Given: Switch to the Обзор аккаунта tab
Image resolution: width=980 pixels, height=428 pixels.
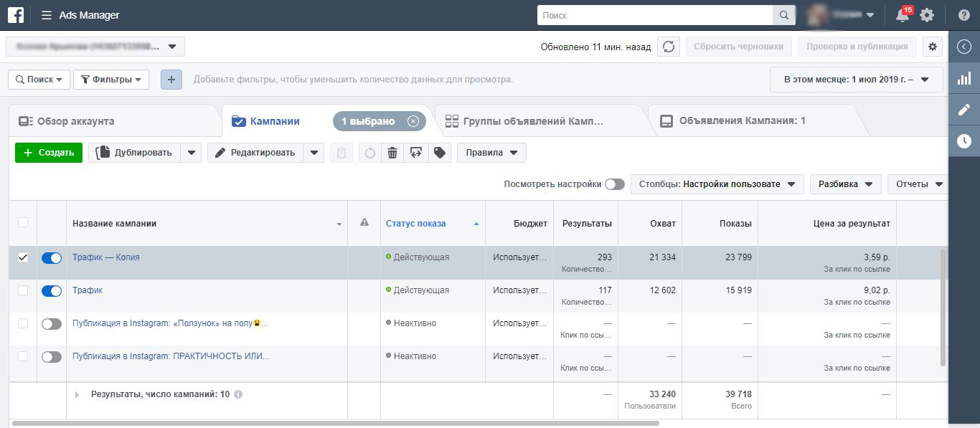Looking at the screenshot, I should pos(75,121).
